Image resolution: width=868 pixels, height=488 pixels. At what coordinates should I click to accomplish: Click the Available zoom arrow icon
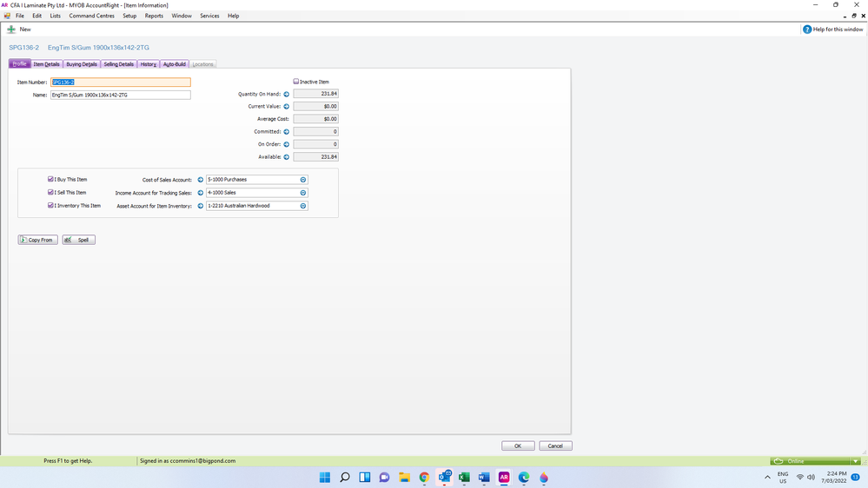[287, 157]
